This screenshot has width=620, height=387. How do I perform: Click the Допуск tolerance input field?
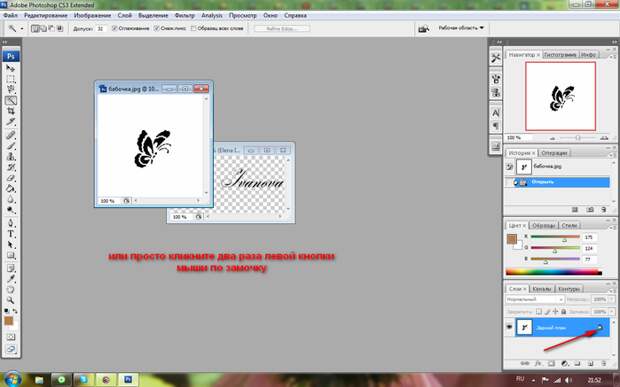(x=101, y=28)
